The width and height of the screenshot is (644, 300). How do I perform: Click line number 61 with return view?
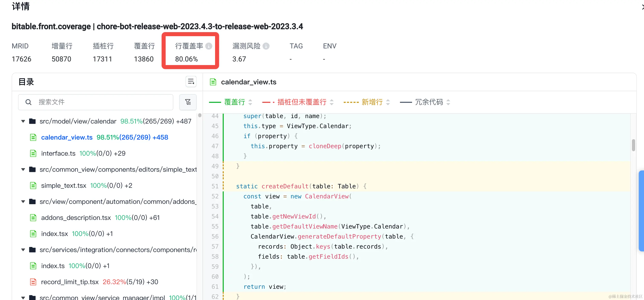[215, 287]
